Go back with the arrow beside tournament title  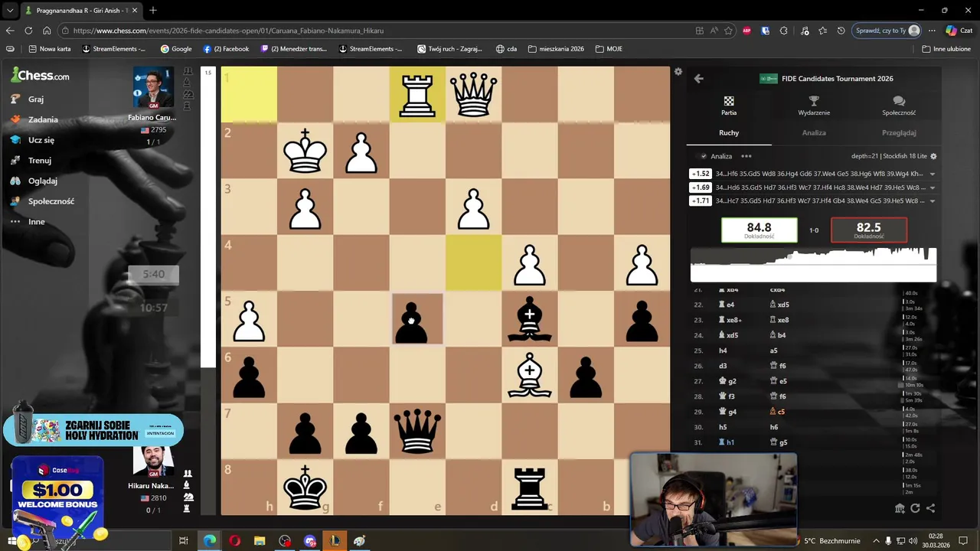tap(698, 78)
